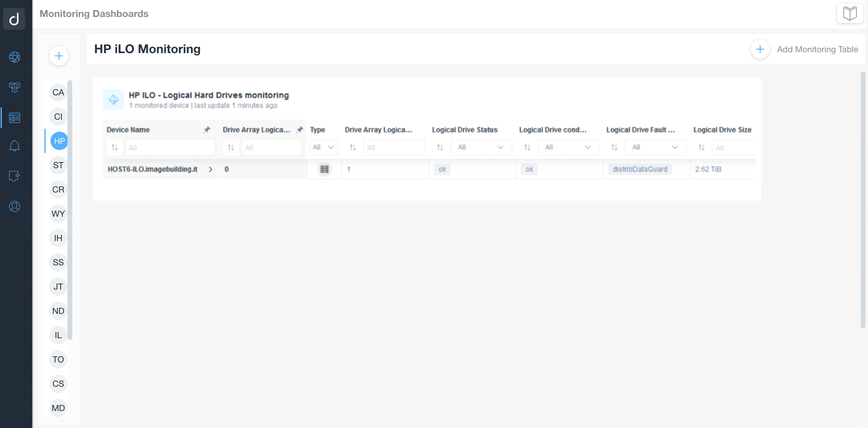This screenshot has width=868, height=428.
Task: Click the Add Monitoring Table label
Action: tap(817, 49)
